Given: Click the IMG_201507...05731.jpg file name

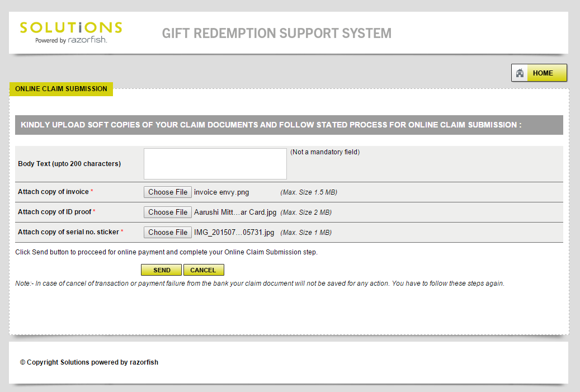Looking at the screenshot, I should pyautogui.click(x=234, y=233).
